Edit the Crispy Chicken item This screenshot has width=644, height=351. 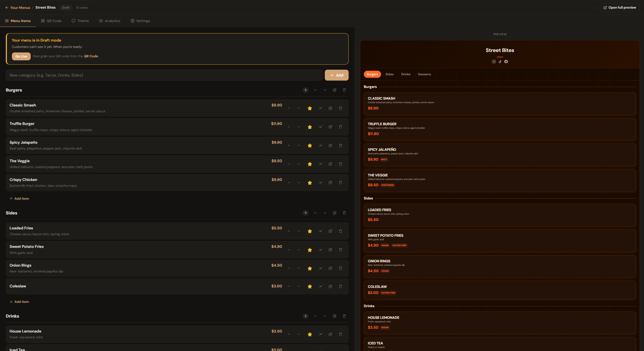click(x=330, y=182)
